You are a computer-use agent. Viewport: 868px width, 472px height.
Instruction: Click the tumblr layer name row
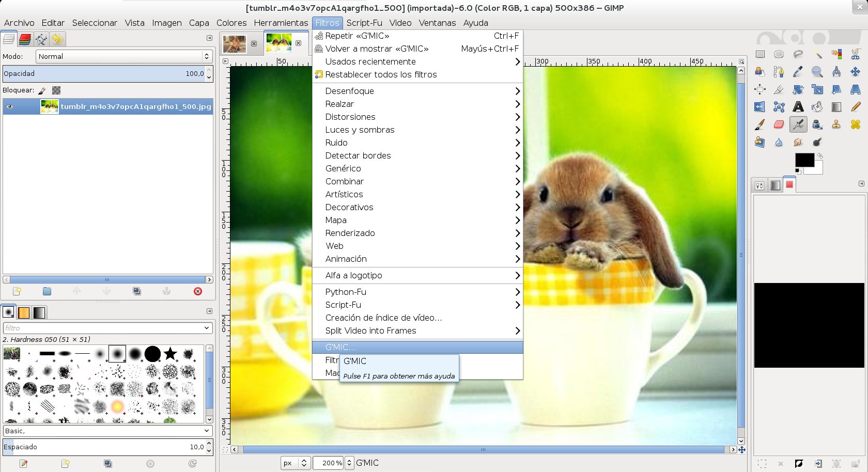click(108, 107)
